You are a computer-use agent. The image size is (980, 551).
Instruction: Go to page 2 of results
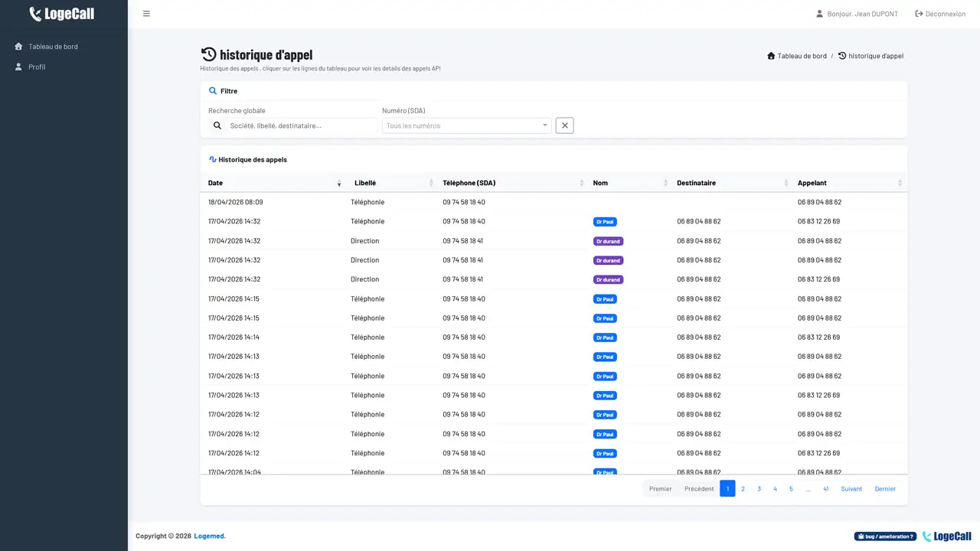(743, 489)
